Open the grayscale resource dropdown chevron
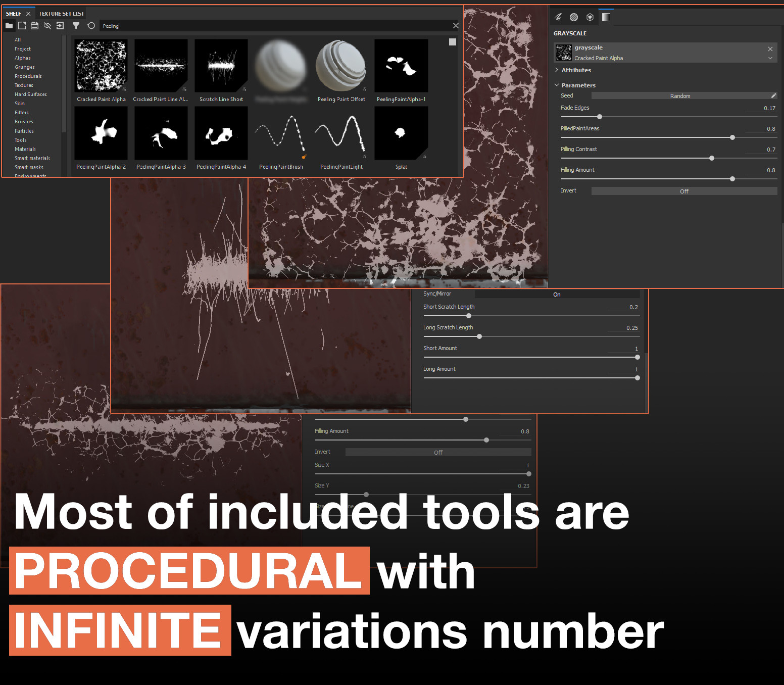 click(770, 58)
